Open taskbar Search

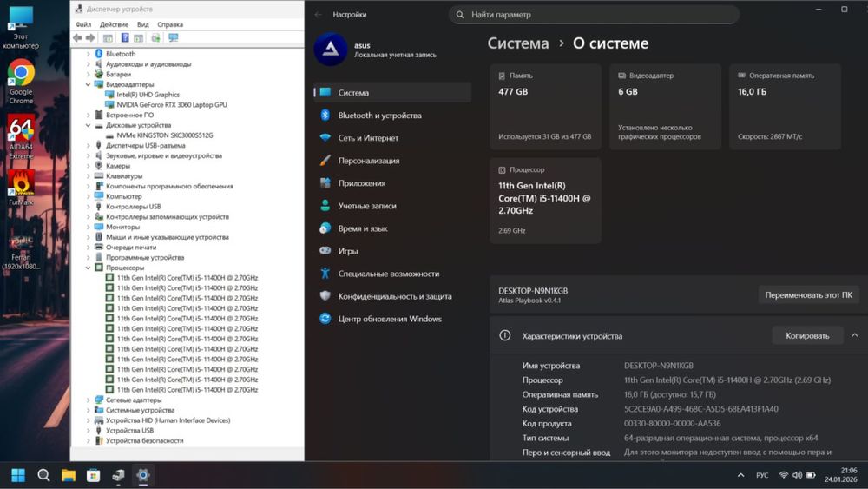coord(43,475)
